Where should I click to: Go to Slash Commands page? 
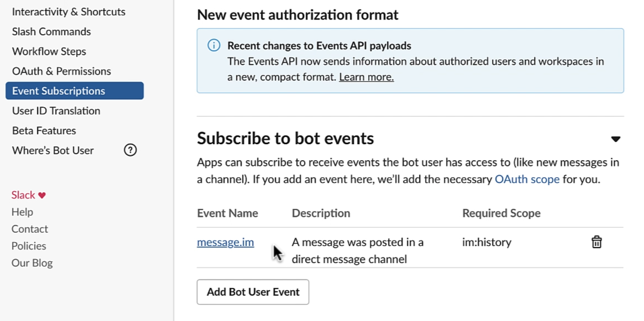pyautogui.click(x=52, y=32)
